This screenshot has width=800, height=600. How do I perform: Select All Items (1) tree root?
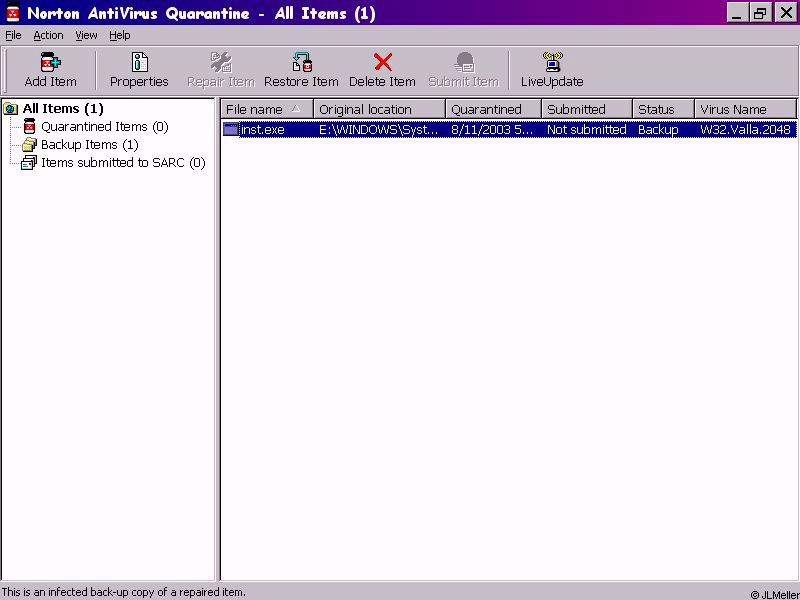tap(62, 109)
